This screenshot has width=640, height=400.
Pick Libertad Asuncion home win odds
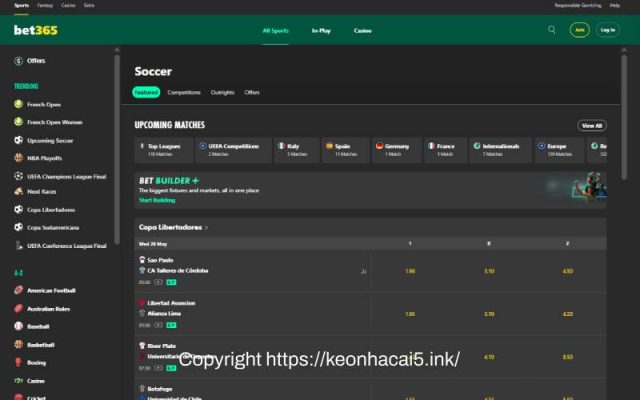click(x=410, y=314)
